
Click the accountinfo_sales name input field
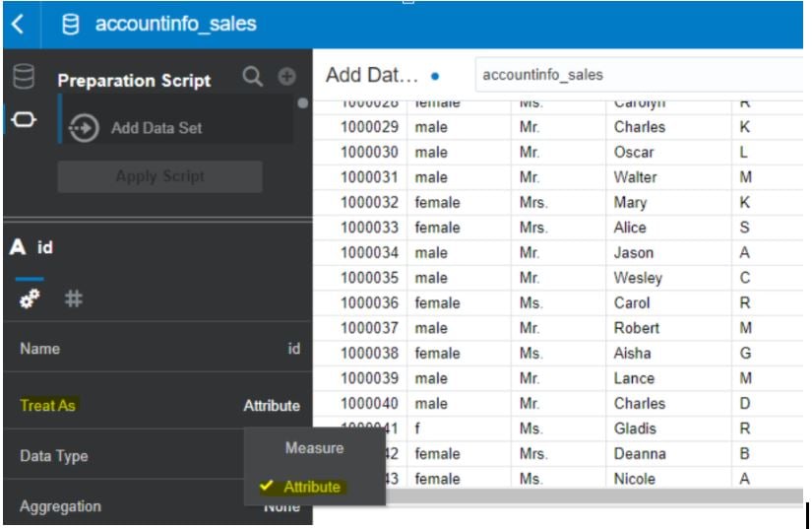point(639,75)
